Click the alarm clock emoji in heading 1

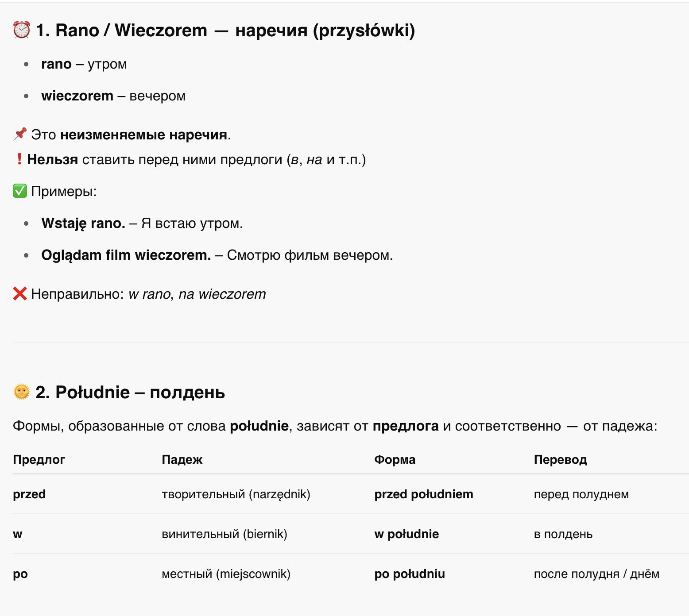pyautogui.click(x=21, y=30)
